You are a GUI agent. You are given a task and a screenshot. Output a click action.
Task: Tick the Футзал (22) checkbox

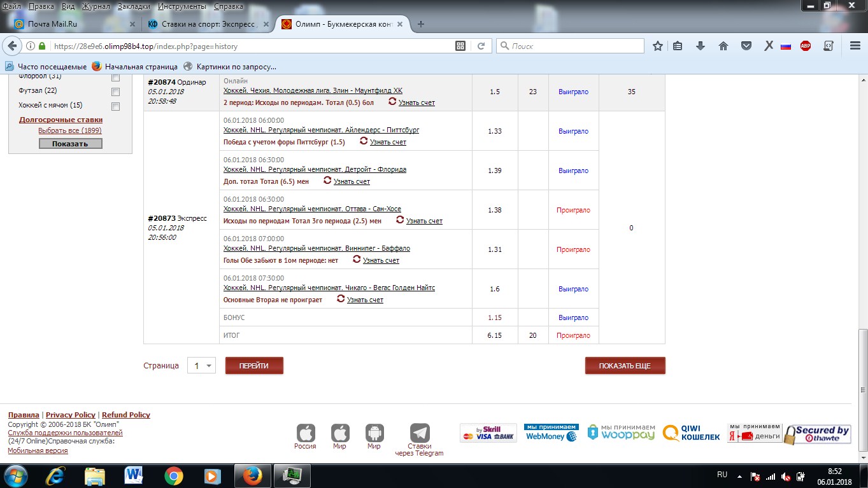[x=115, y=92]
